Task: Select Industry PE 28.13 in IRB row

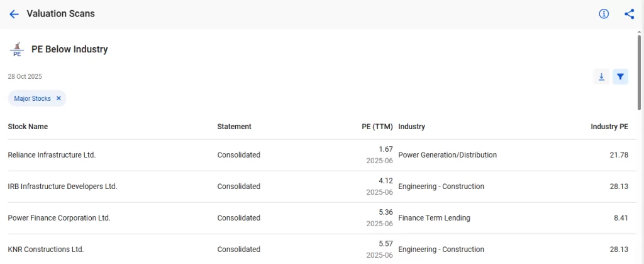Action: [619, 187]
